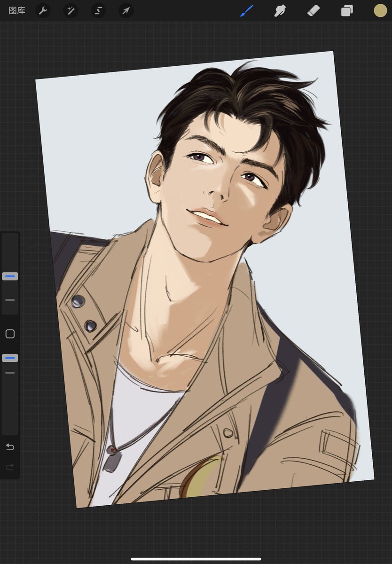The width and height of the screenshot is (392, 564).
Task: Tap the iPad home indicator bar
Action: coord(196,559)
